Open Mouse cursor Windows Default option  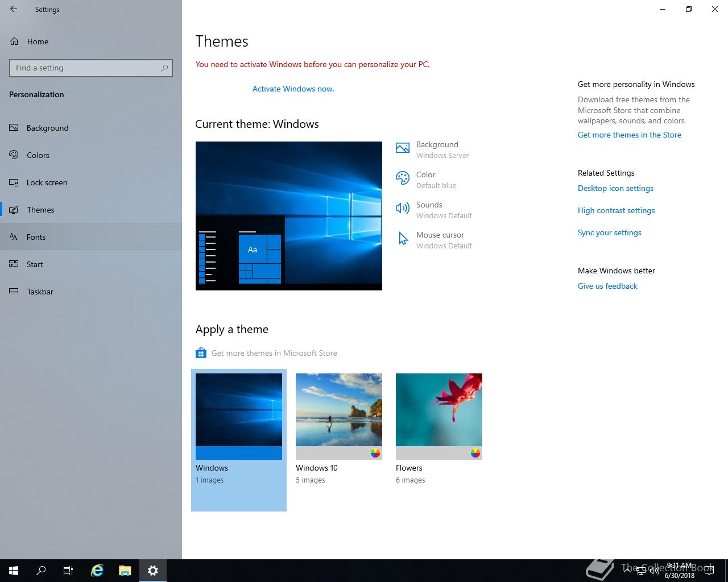435,240
